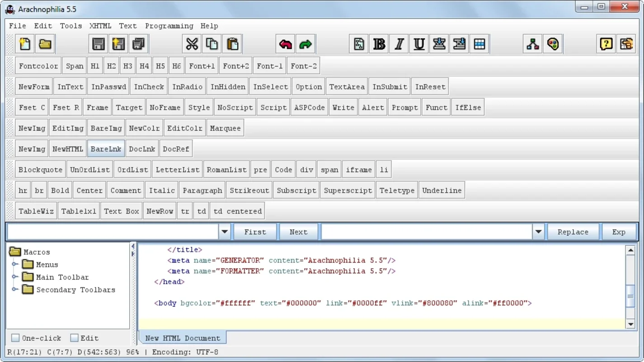Click the blue table grid icon
Screen dimensions: 644x362
[x=479, y=44]
